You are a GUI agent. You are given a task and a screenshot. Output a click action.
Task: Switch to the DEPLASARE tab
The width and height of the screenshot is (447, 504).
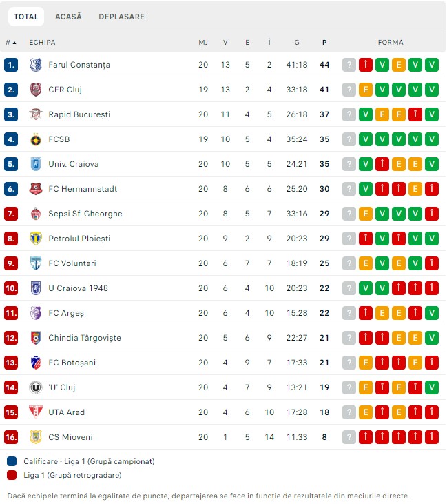pyautogui.click(x=121, y=17)
